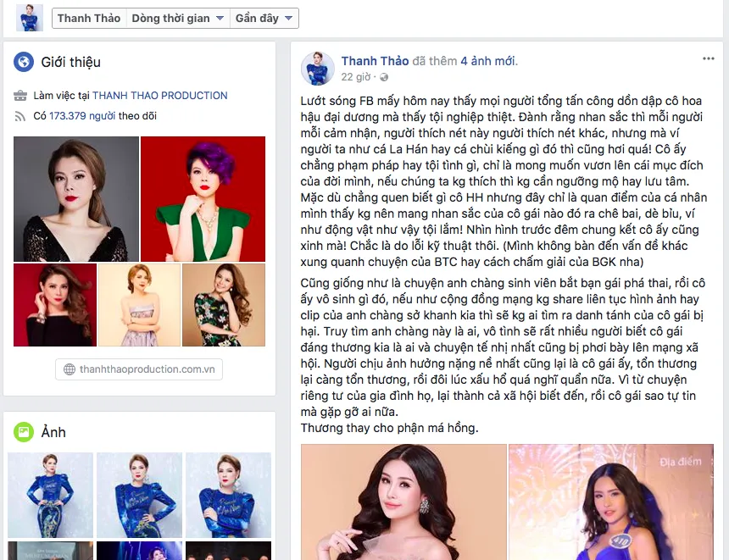
Task: Expand the Dòng thời gian dropdown
Action: (x=178, y=18)
